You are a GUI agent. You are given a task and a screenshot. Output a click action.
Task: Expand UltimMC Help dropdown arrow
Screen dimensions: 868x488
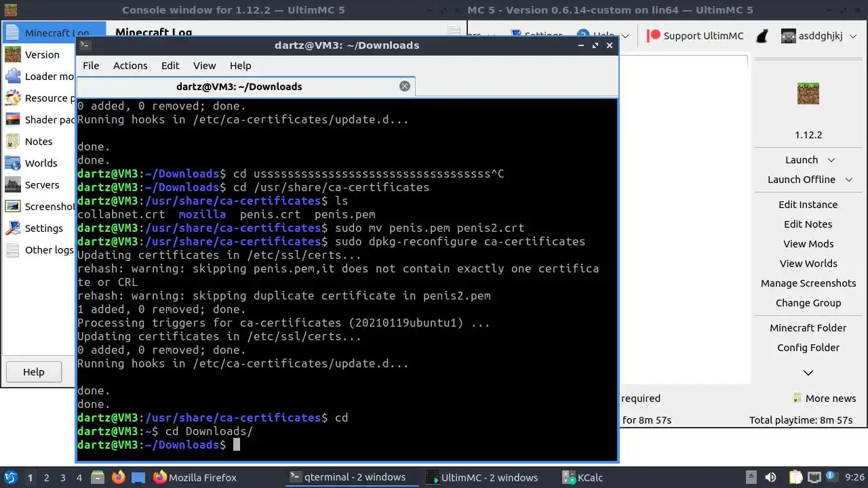tap(625, 36)
